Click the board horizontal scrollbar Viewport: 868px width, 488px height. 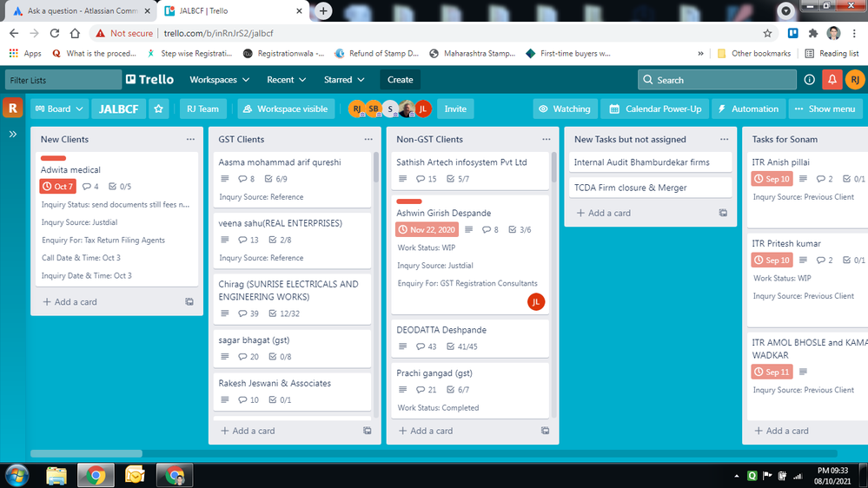86,453
